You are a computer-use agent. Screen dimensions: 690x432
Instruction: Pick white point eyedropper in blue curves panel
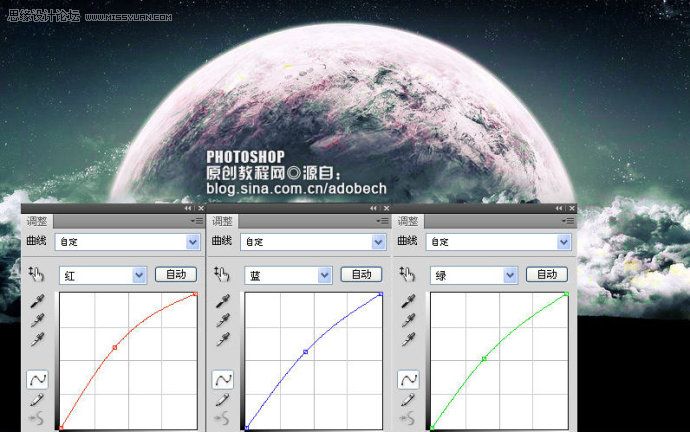(223, 339)
